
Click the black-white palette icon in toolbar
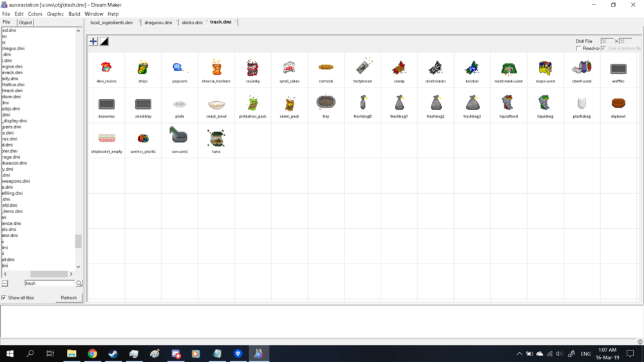104,41
